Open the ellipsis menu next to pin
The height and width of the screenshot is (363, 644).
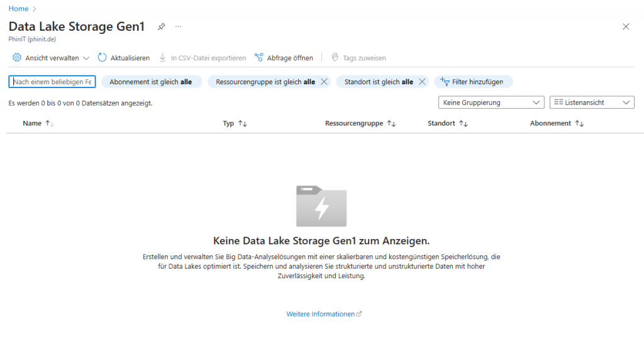click(178, 26)
